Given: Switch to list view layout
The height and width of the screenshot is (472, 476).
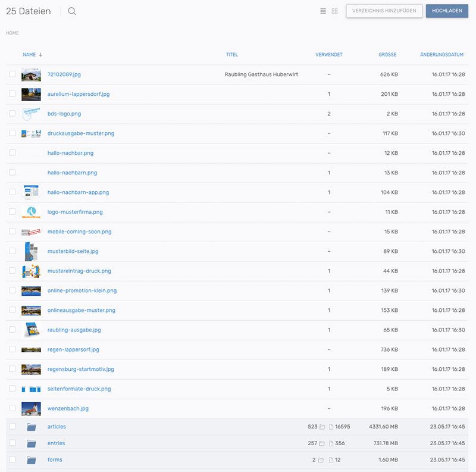Looking at the screenshot, I should click(x=323, y=11).
